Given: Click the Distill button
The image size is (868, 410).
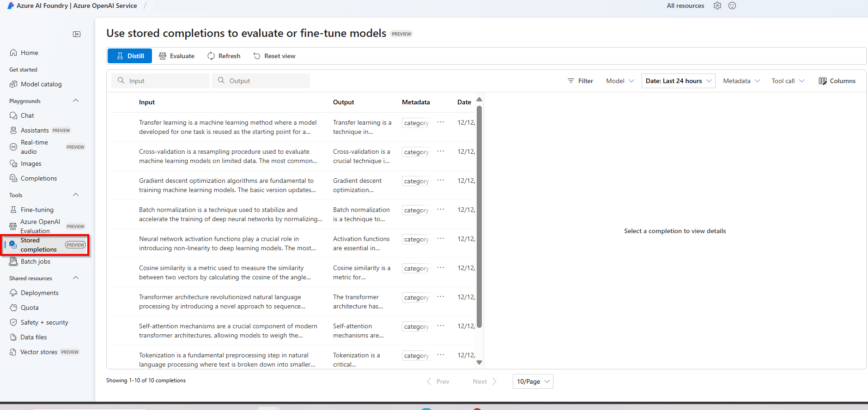Looking at the screenshot, I should (x=130, y=56).
